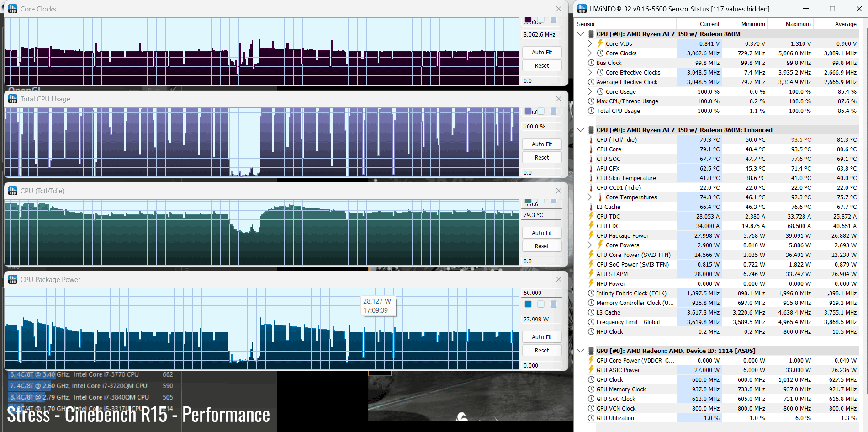Expand the Core Usage row
868x432 pixels.
tap(590, 91)
